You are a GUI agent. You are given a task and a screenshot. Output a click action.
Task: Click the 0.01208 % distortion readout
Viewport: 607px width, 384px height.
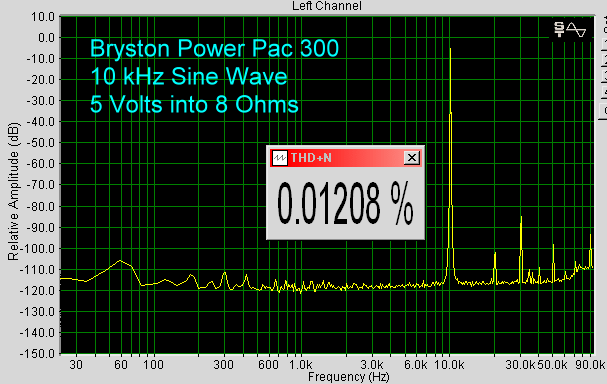point(345,204)
